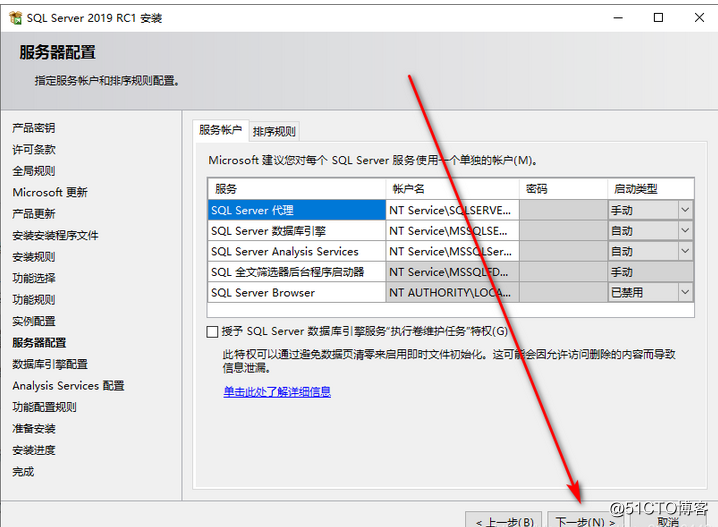This screenshot has height=527, width=718.
Task: Proceed with the 下一步(N) button
Action: click(585, 520)
